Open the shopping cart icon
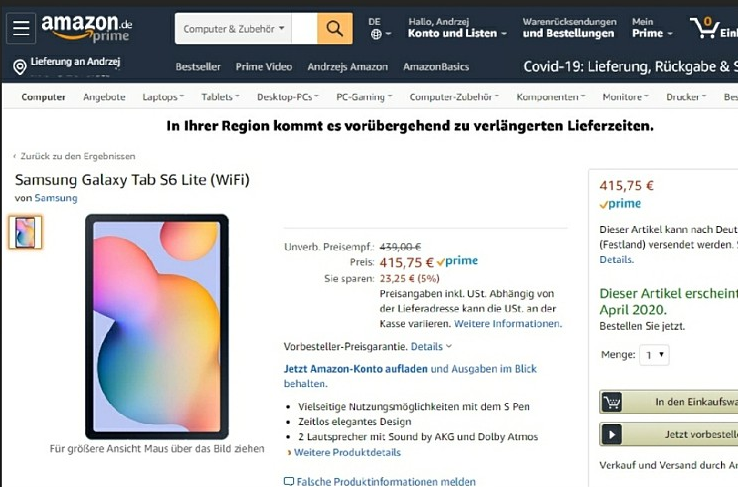745x487 pixels. (x=704, y=28)
